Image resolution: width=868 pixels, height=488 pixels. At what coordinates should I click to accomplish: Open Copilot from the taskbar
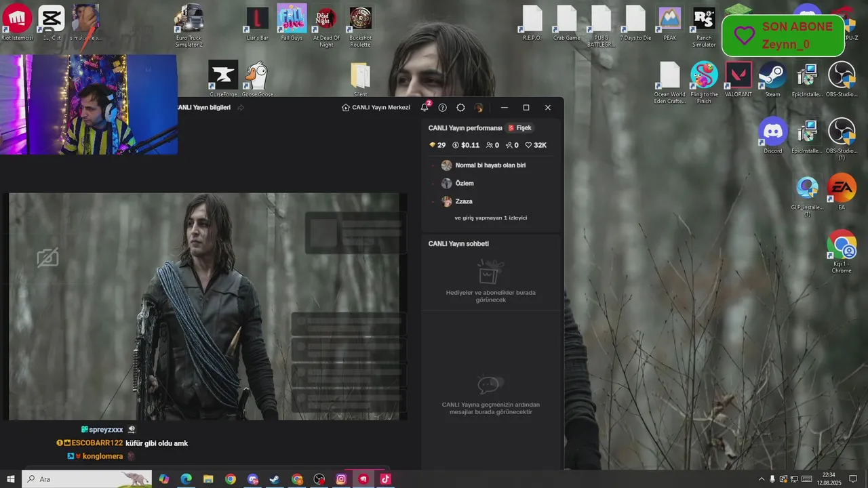(x=164, y=479)
